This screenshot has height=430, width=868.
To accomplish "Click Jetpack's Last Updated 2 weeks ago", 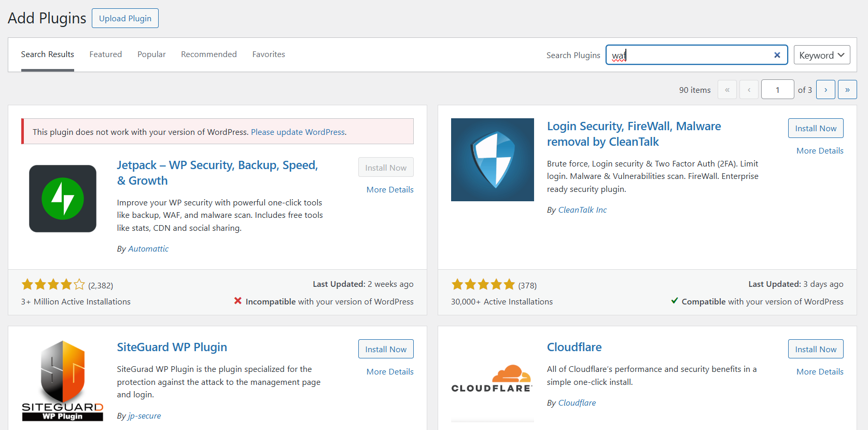I will coord(363,284).
